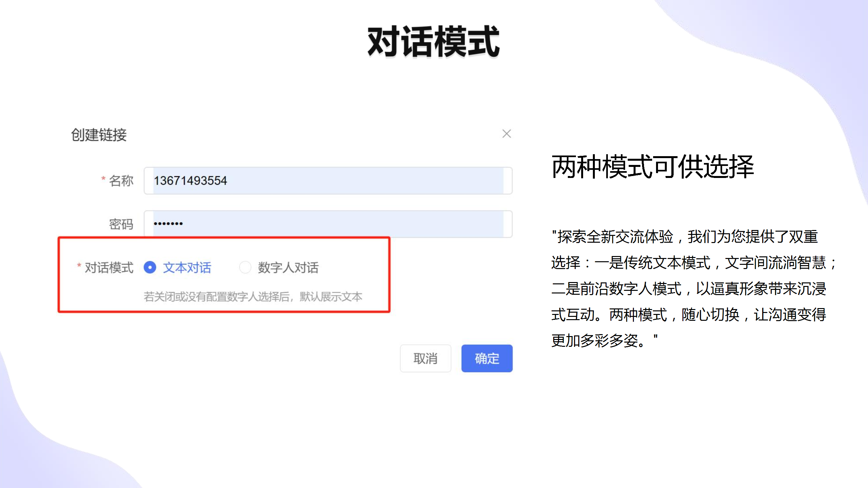Screen dimensions: 868x488
Task: Click the masked dots in password field
Action: tap(168, 224)
